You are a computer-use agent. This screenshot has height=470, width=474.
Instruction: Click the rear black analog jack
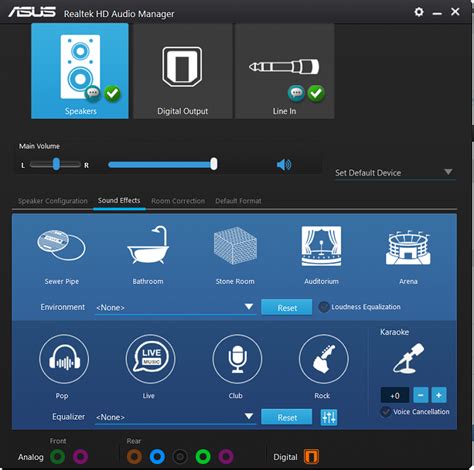coord(180,456)
